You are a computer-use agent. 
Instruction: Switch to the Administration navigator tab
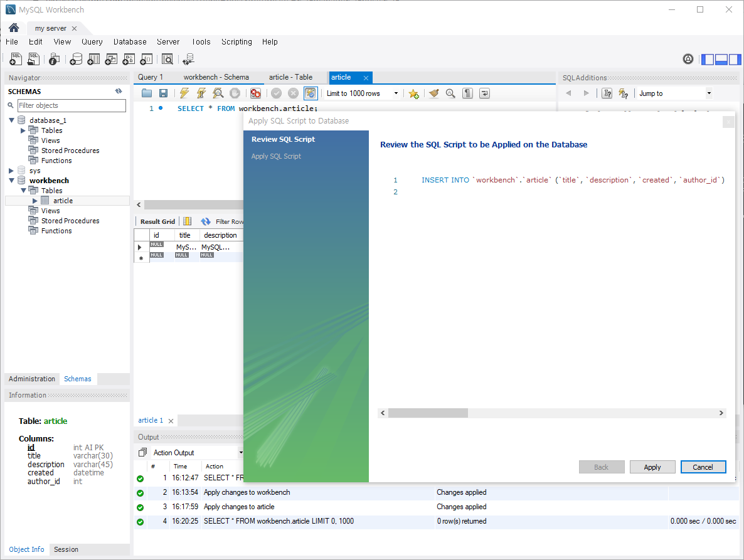(x=32, y=379)
